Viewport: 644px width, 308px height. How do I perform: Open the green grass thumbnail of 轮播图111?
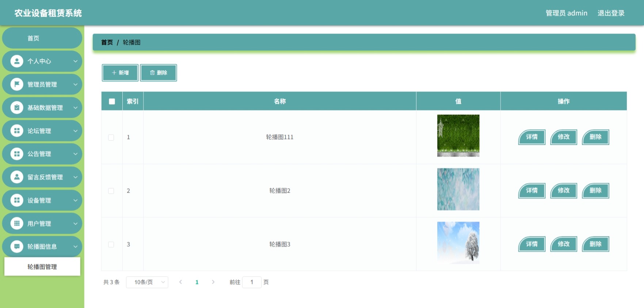[458, 136]
